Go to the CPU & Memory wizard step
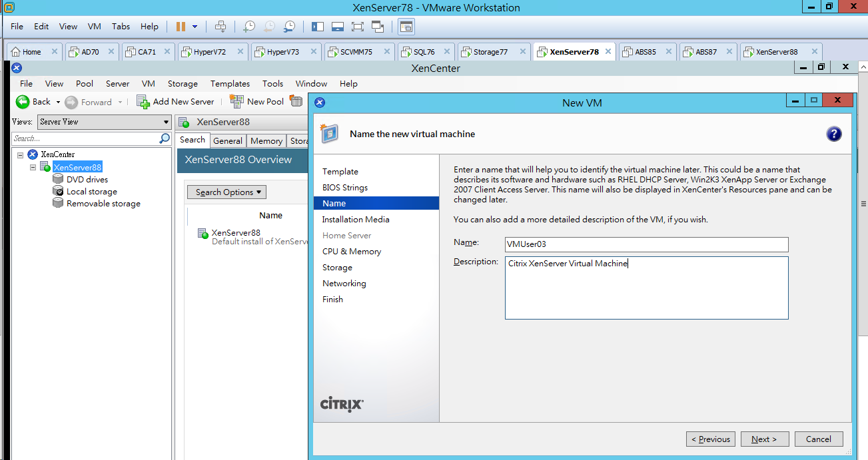868x460 pixels. coord(352,252)
